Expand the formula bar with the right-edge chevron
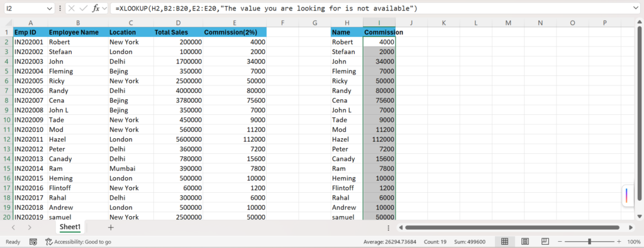 636,8
